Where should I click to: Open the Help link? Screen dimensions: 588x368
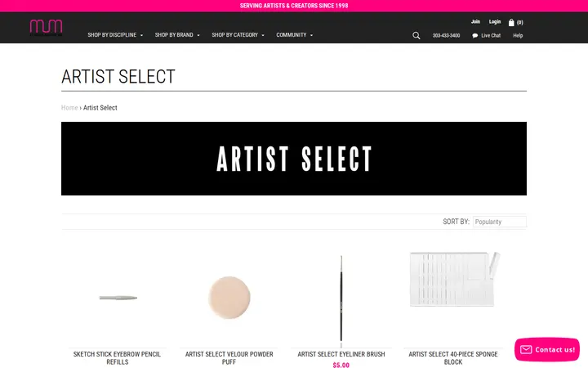(518, 36)
